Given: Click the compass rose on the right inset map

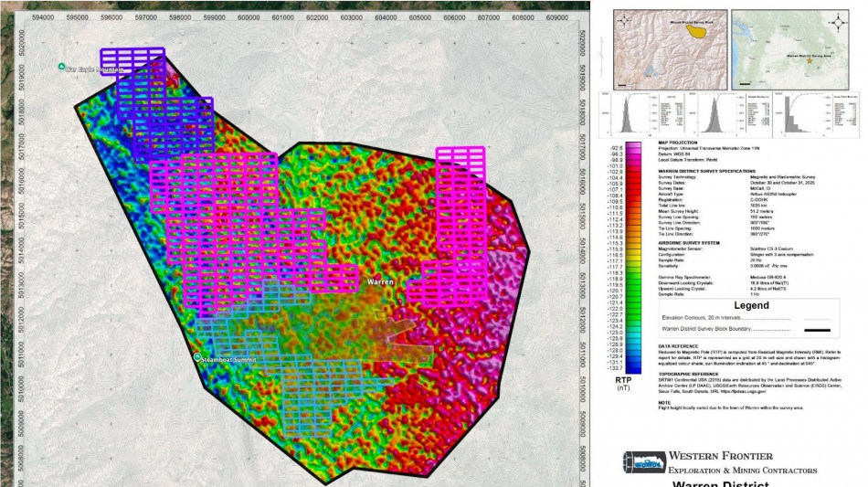Looking at the screenshot, I should pos(836,22).
